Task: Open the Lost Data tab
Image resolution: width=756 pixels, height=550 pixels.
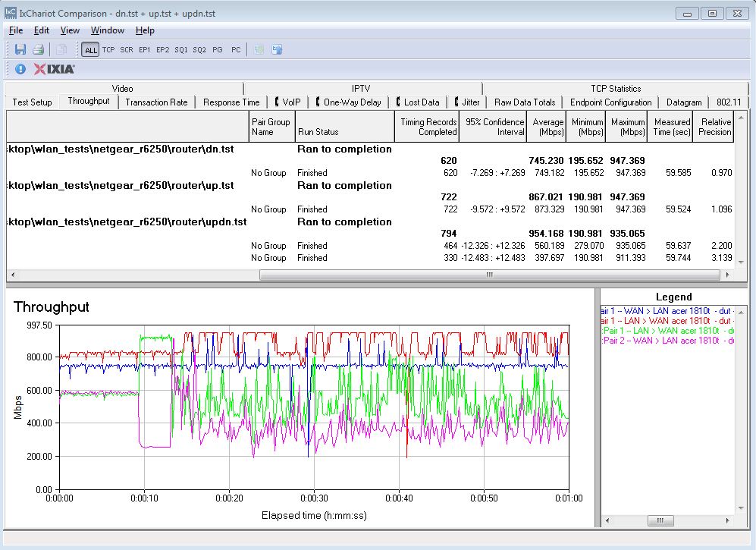Action: (418, 102)
